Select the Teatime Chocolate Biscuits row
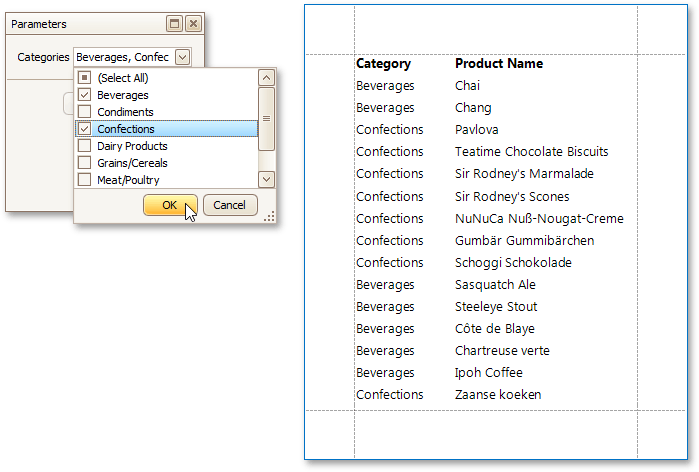The image size is (699, 472). coord(531,152)
